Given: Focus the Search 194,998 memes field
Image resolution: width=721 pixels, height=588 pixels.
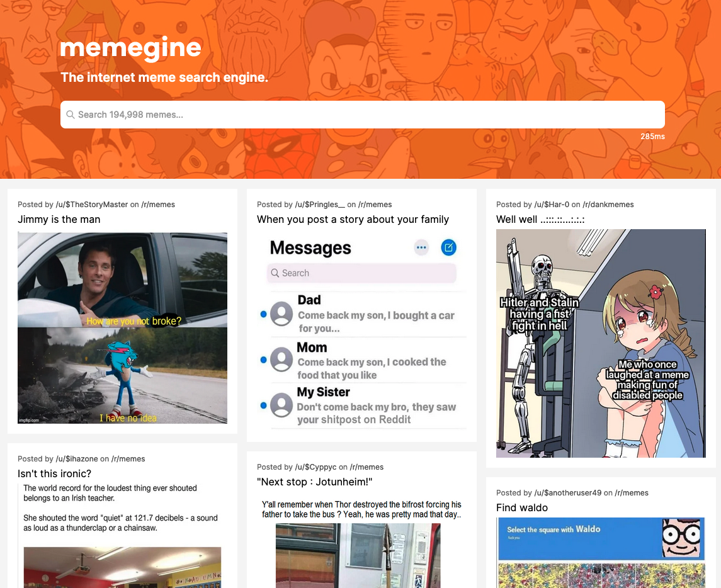Looking at the screenshot, I should [x=362, y=115].
